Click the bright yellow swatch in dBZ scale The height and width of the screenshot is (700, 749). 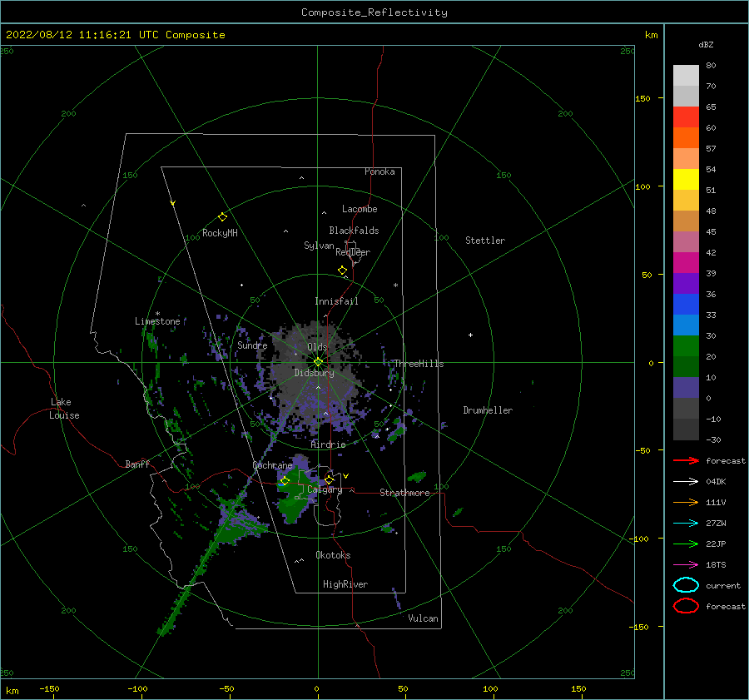coord(686,179)
